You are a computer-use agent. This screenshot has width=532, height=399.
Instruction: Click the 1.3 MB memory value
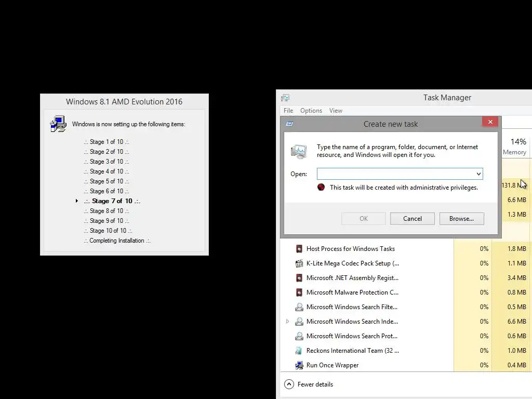[516, 215]
